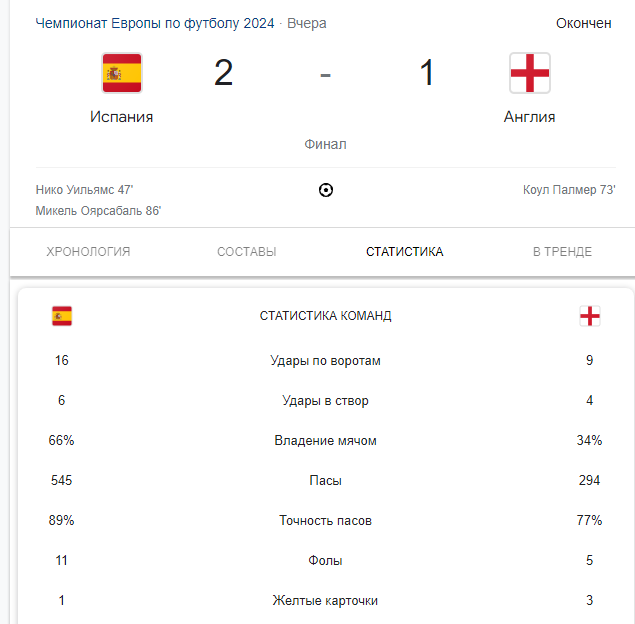Click scorer Коул Палмер 73'
This screenshot has width=635, height=624.
click(x=569, y=190)
